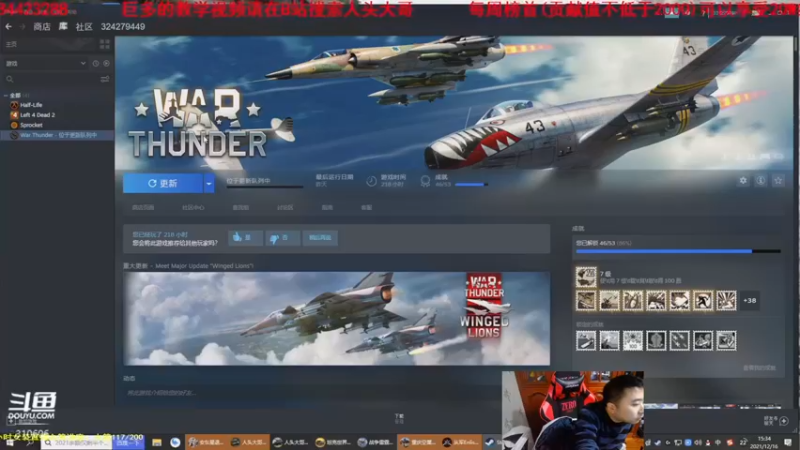Open the 游戏 filter dropdown
Screen dimensions: 800x450
pyautogui.click(x=46, y=63)
